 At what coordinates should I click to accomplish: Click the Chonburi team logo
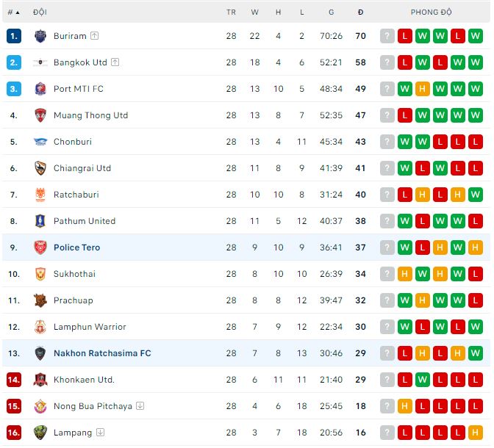[40, 142]
